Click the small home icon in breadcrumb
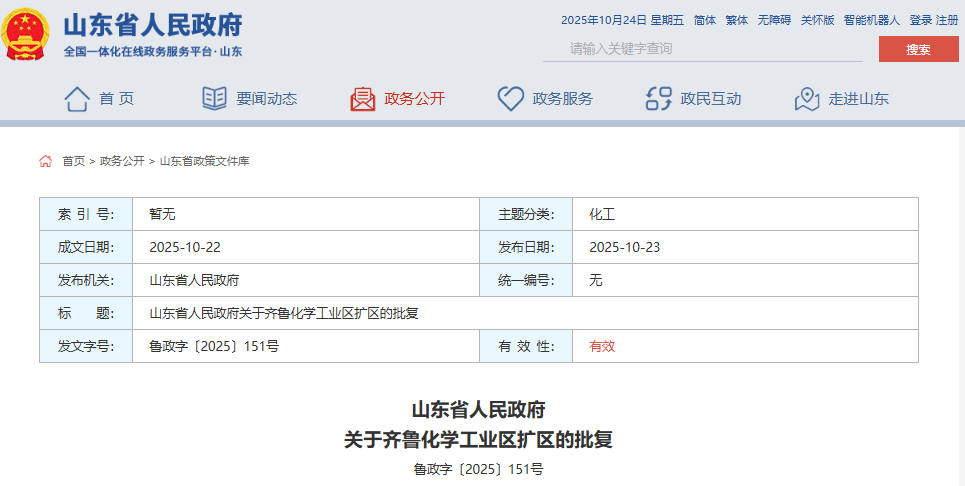The width and height of the screenshot is (965, 486). click(46, 161)
